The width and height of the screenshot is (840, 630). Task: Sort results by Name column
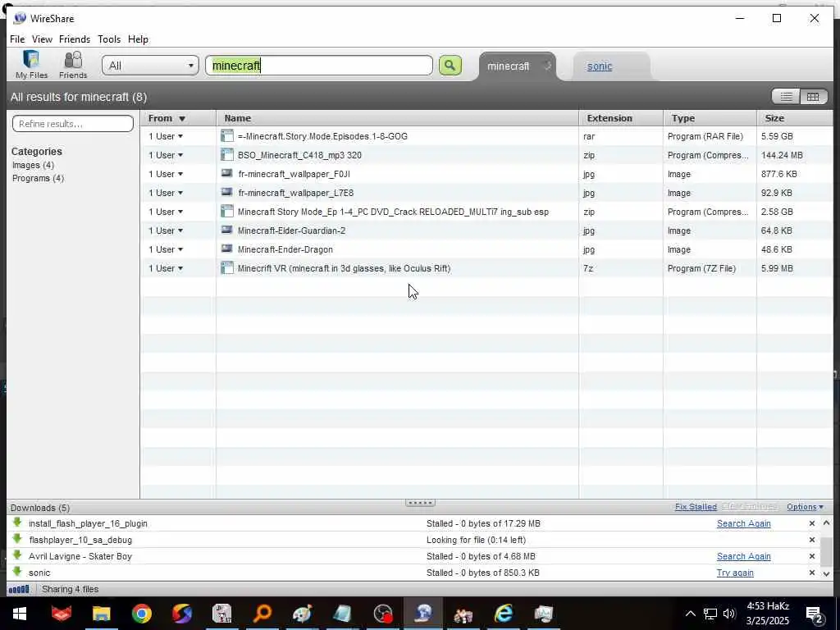tap(397, 118)
